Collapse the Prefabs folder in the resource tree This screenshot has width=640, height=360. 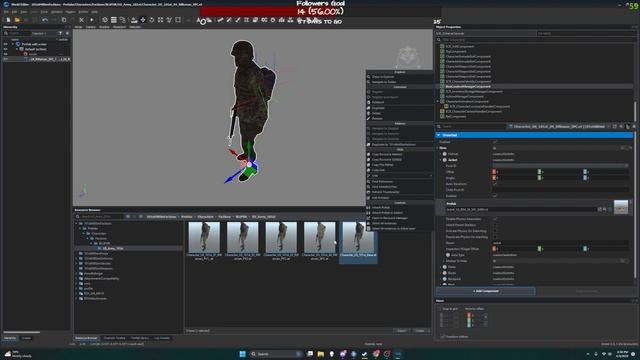pyautogui.click(x=81, y=229)
